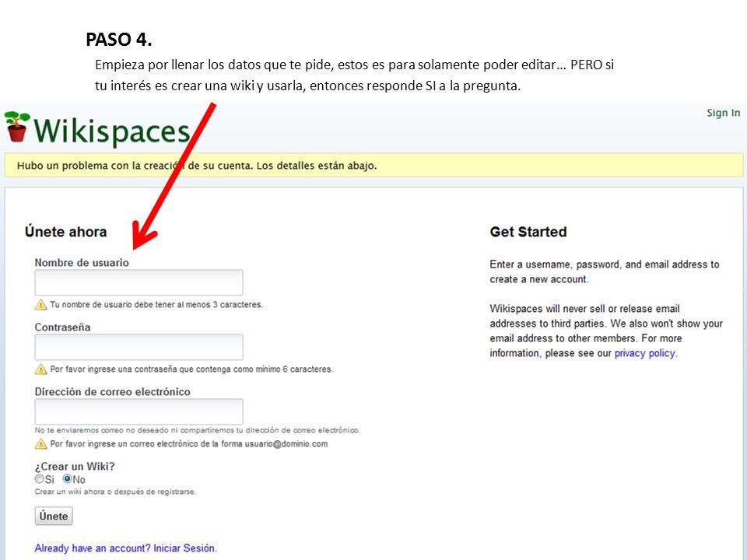Click the '¿Crear un Wiki?' label

75,466
